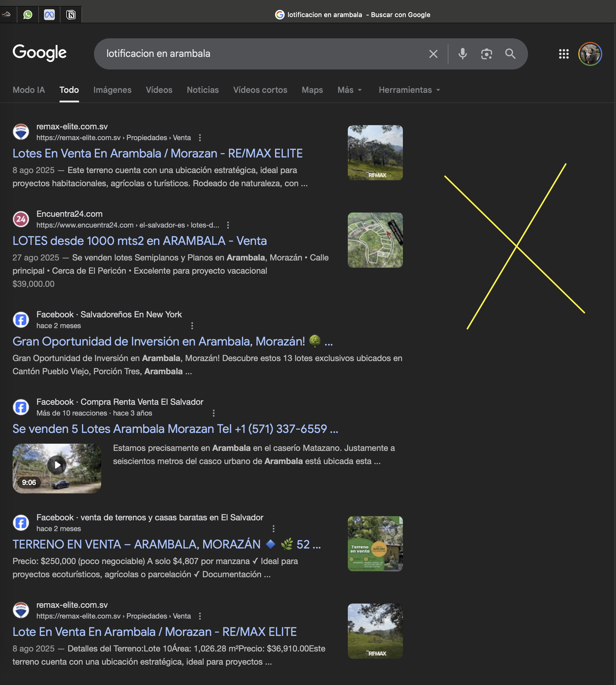This screenshot has width=616, height=685.
Task: Open the three-dot menu for venta de terrenos result
Action: click(274, 528)
